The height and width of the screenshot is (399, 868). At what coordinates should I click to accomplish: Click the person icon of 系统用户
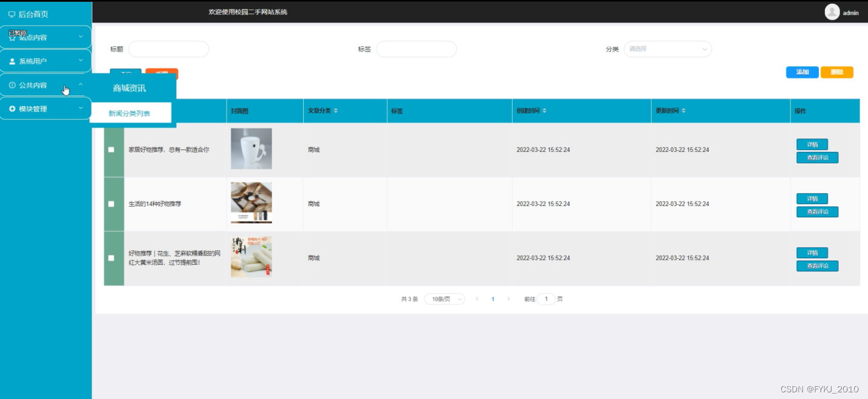tap(12, 61)
